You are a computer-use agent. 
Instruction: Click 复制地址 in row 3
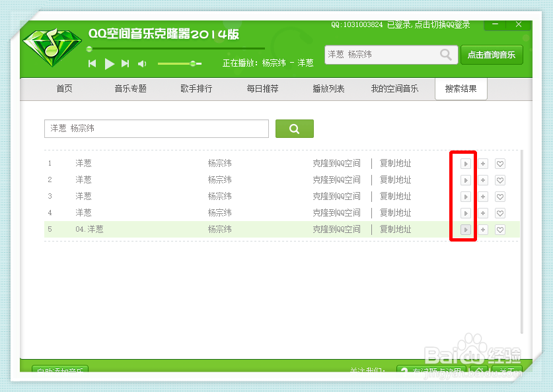pos(395,196)
